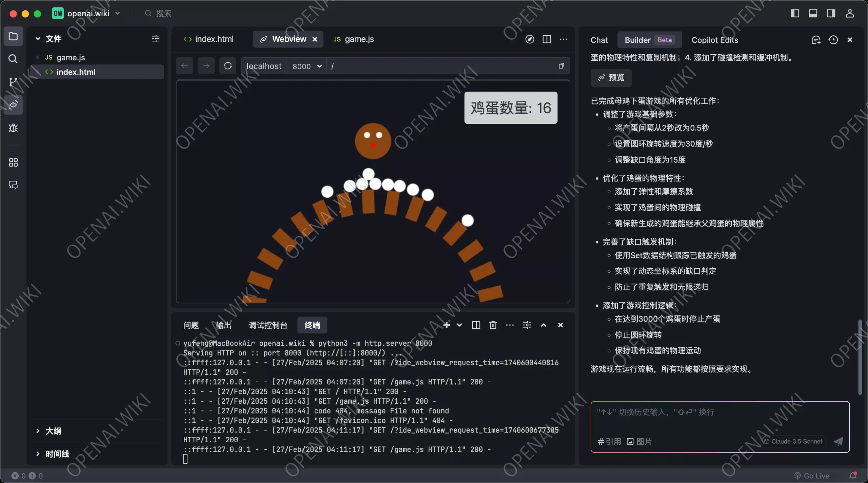Open Webview in external window icon
The image size is (868, 483).
[x=561, y=66]
